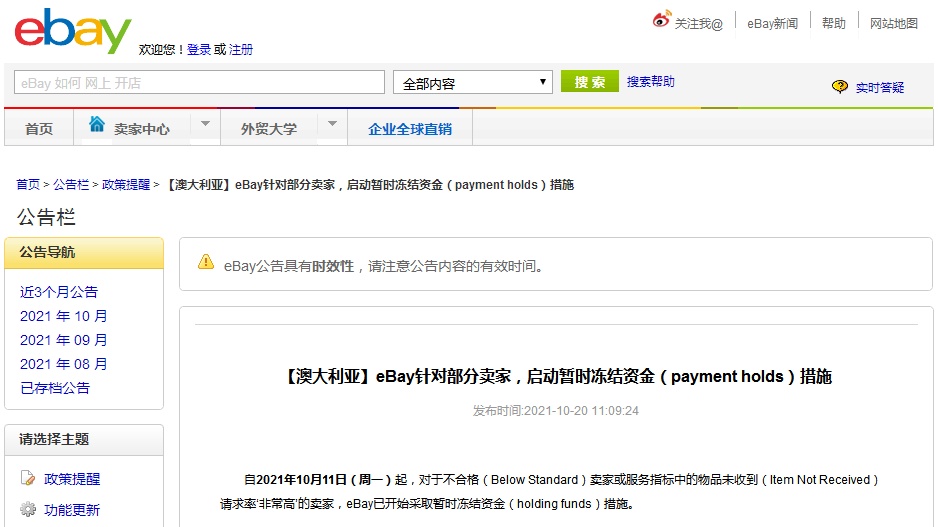The height and width of the screenshot is (527, 938).
Task: Open the 外贸大学 navigation tab
Action: tap(269, 129)
